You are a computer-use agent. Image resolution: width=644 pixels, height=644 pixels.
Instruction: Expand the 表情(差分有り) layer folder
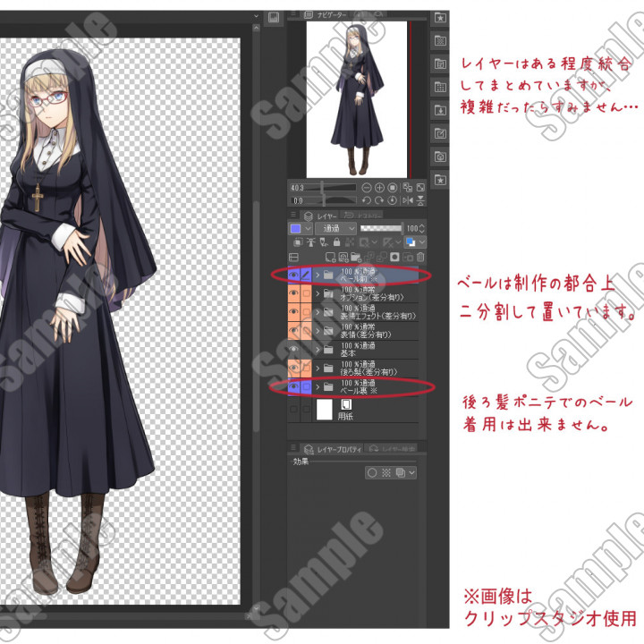(318, 331)
